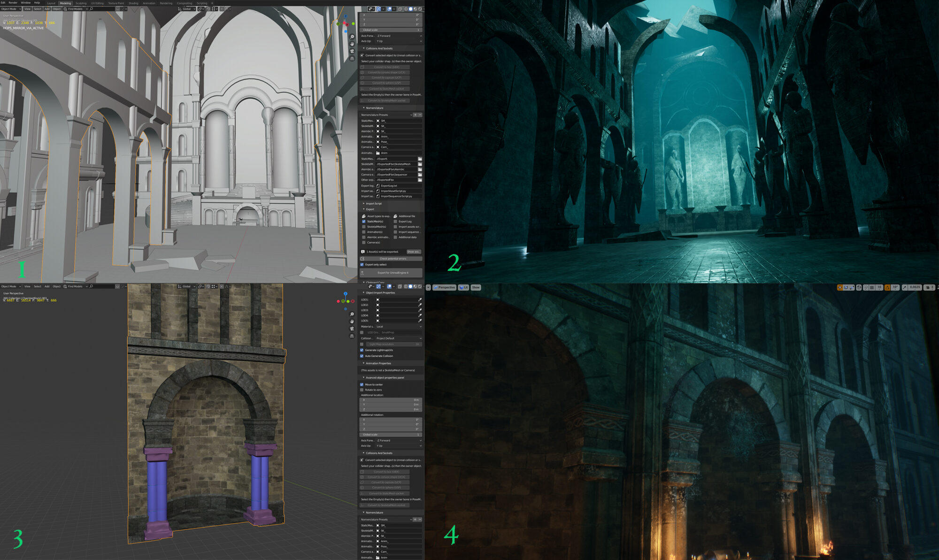Image resolution: width=939 pixels, height=560 pixels.
Task: Enable the Export Log checkbox
Action: click(x=395, y=222)
